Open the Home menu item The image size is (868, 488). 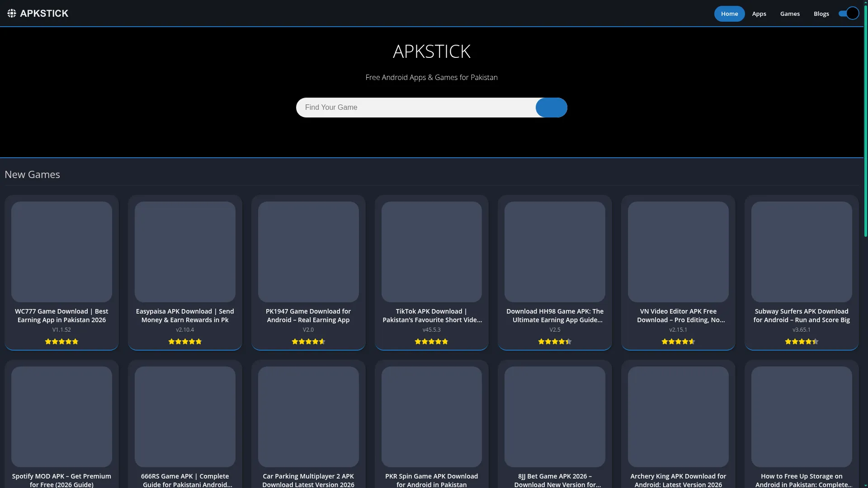tap(729, 14)
